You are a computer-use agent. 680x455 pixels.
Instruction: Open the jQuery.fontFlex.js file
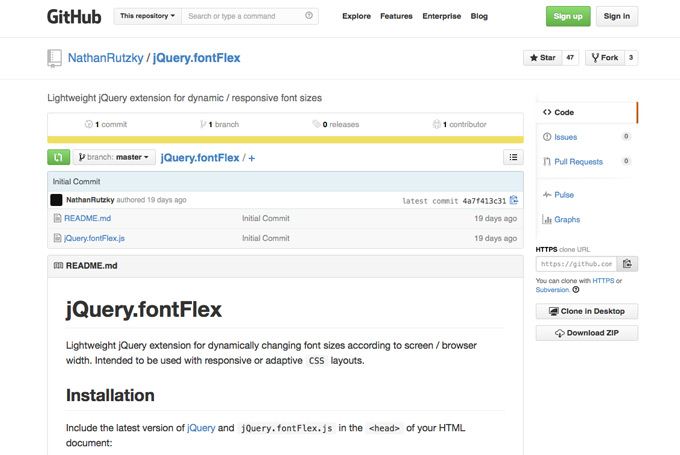pos(94,238)
